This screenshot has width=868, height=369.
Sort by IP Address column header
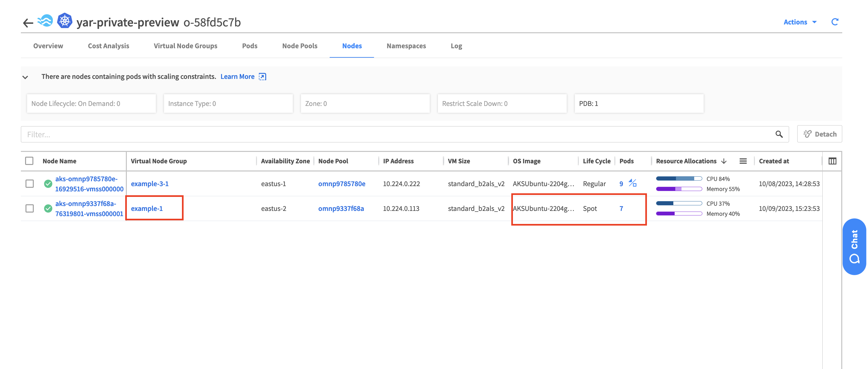tap(398, 161)
